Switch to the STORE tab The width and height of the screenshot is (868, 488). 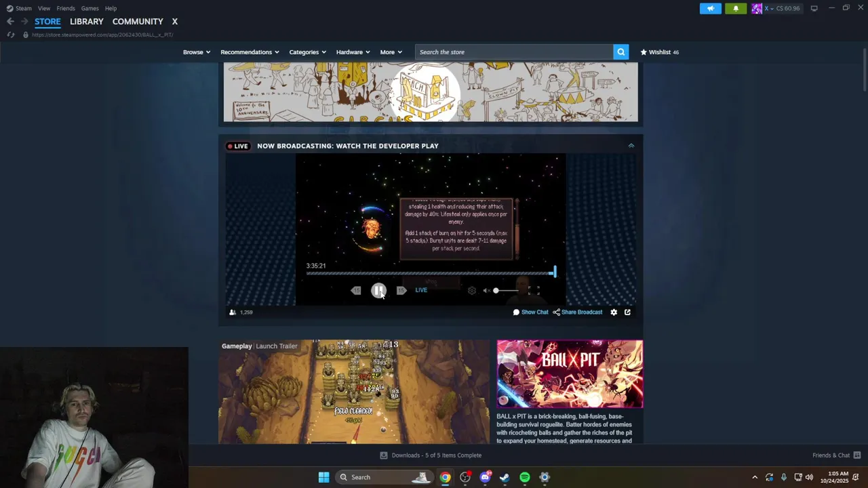click(x=47, y=22)
